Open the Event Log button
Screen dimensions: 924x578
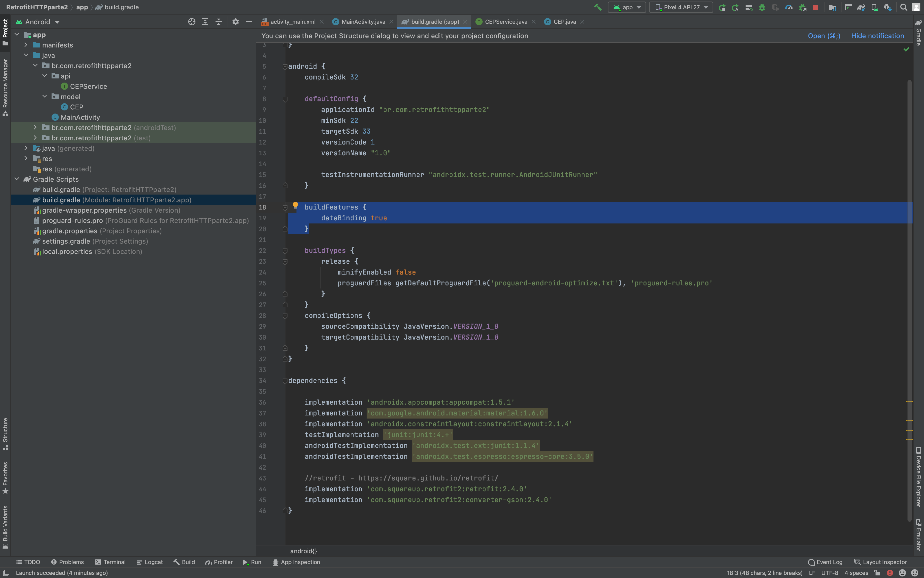pos(826,562)
